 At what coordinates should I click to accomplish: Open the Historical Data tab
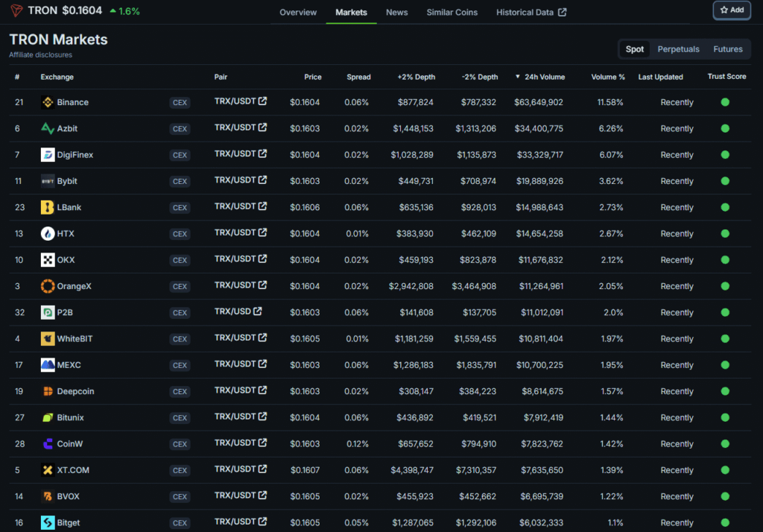click(531, 12)
